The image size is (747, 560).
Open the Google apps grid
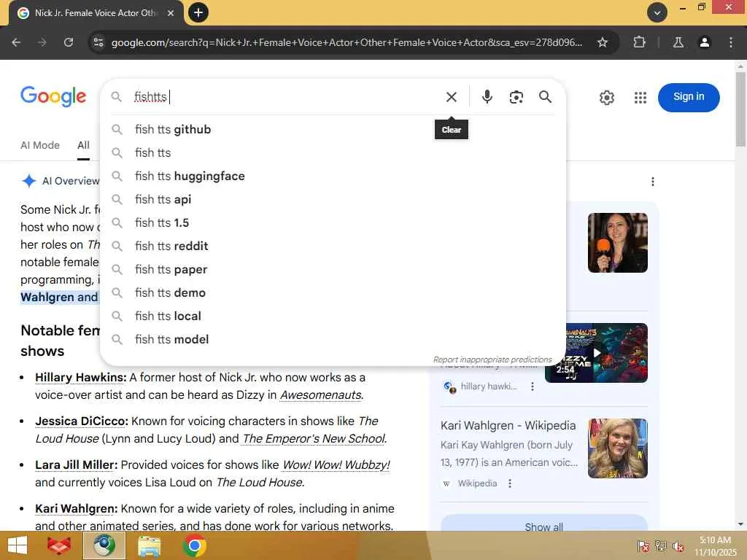pyautogui.click(x=640, y=98)
